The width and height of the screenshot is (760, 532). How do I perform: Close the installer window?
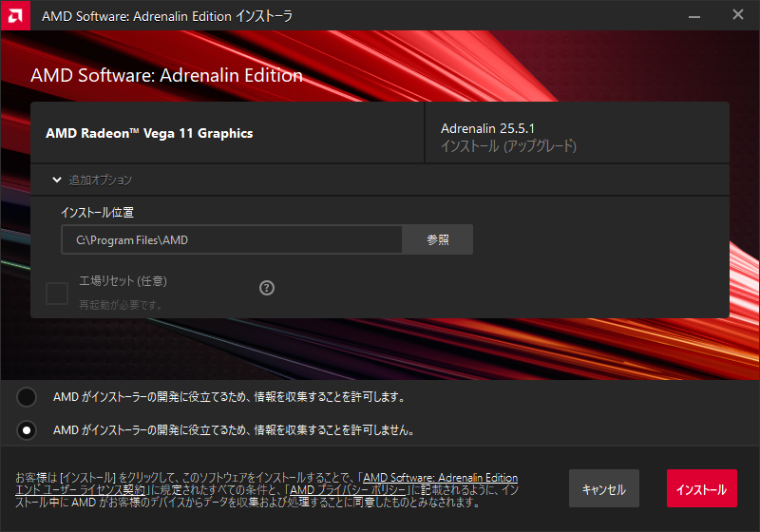738,15
